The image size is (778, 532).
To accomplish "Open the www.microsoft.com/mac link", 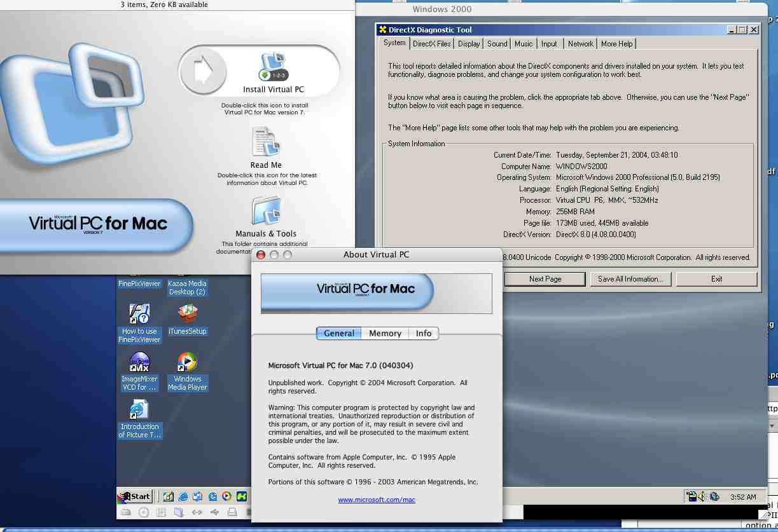I will 377,500.
